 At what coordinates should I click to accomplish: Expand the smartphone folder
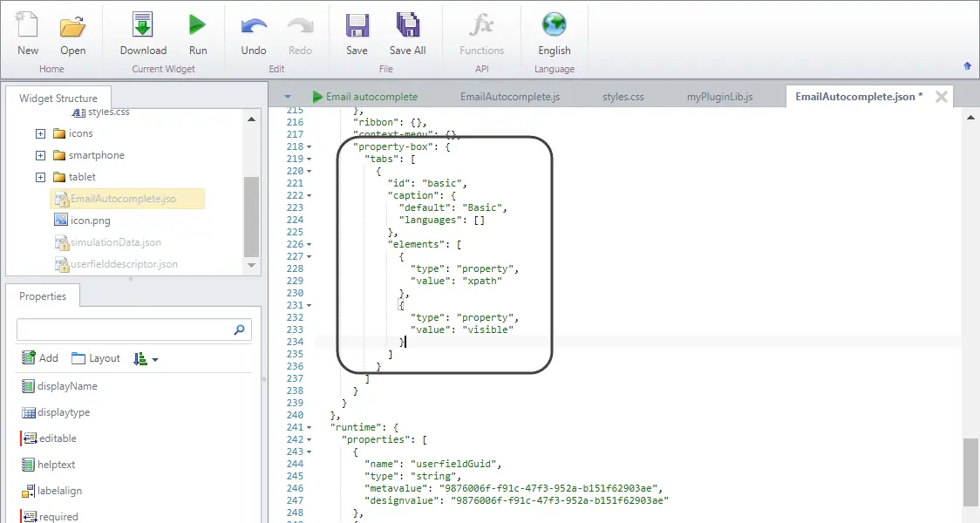click(41, 155)
